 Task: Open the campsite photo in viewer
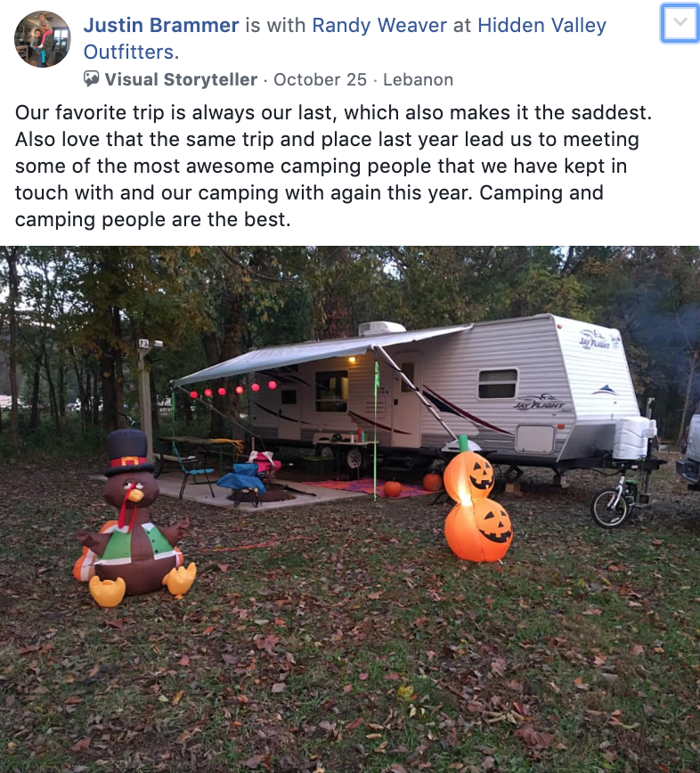(350, 509)
